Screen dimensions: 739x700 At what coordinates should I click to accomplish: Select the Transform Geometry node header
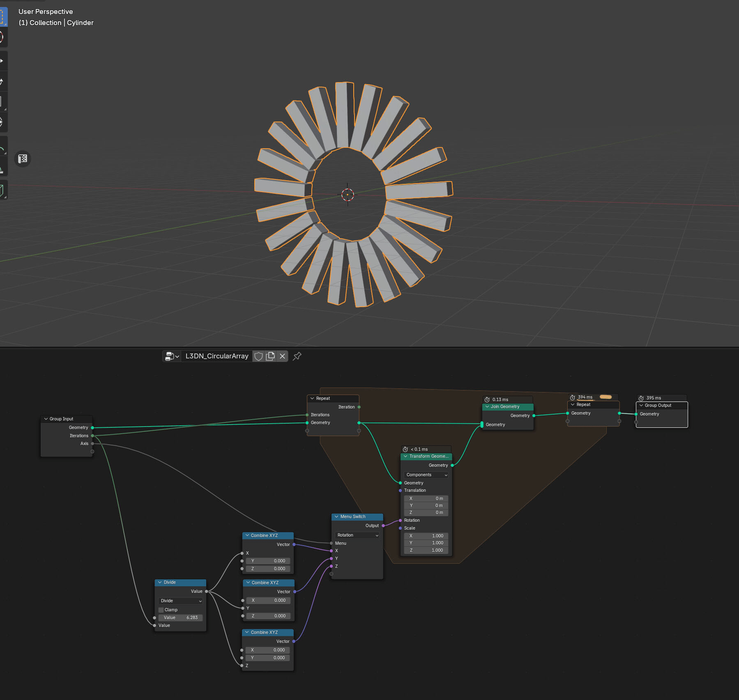(426, 456)
